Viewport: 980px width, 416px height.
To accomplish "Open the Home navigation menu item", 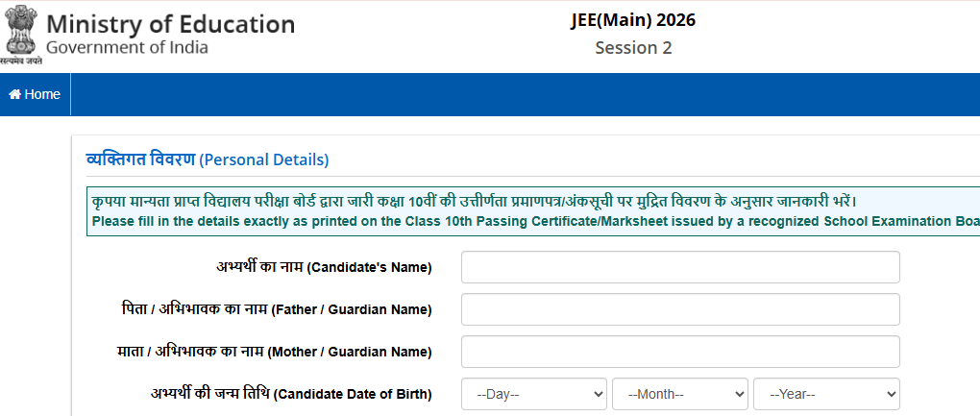I will point(35,94).
